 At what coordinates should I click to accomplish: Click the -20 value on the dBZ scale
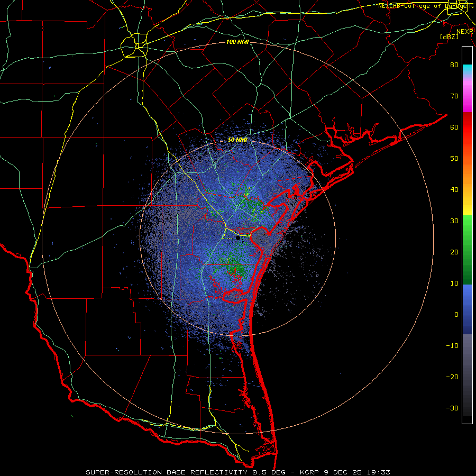[x=452, y=377]
